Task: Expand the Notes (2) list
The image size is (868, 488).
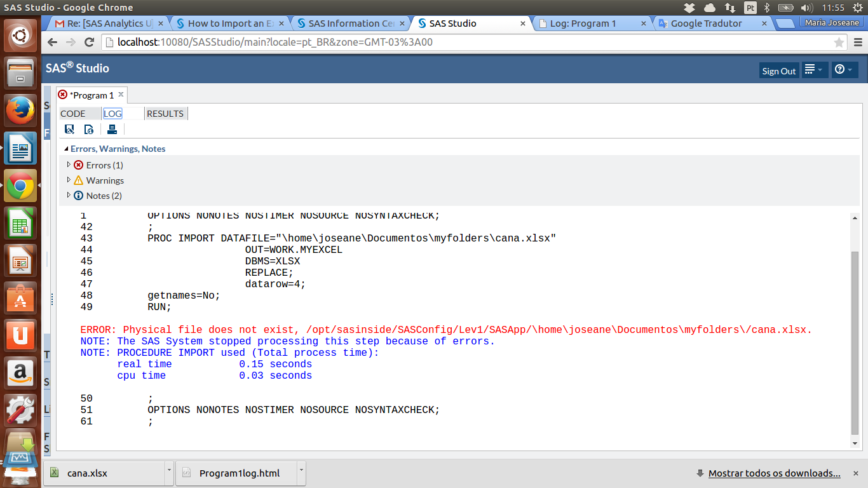Action: (x=69, y=195)
